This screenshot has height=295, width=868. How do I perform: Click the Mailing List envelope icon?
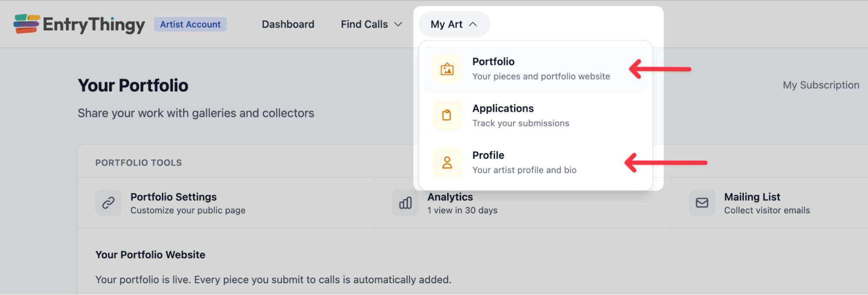[702, 203]
